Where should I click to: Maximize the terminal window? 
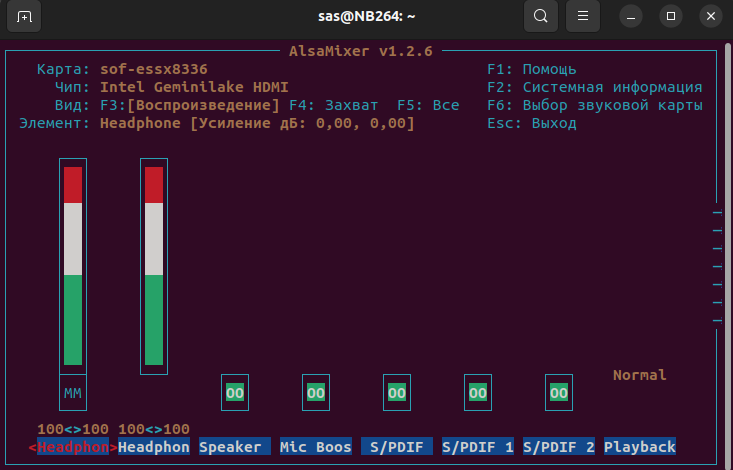pos(671,16)
